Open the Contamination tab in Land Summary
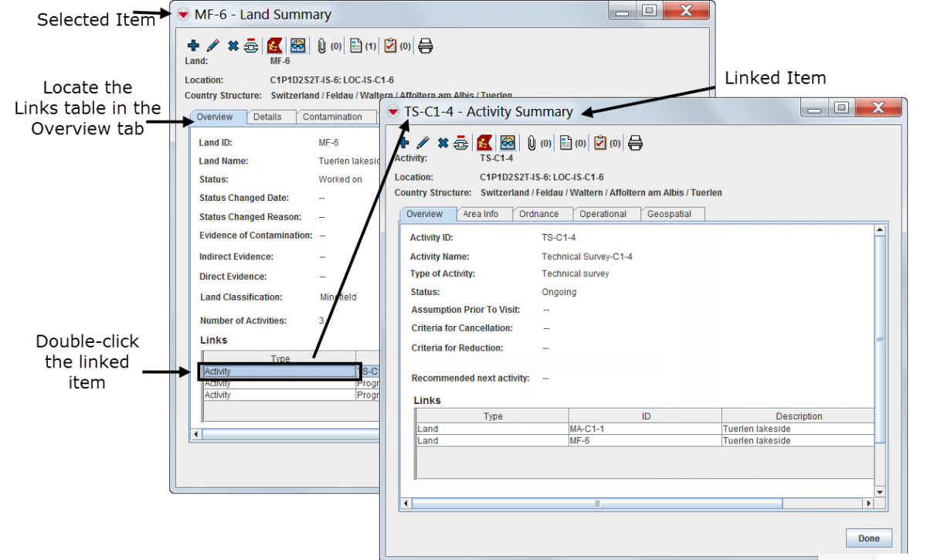This screenshot has height=560, width=927. [332, 117]
